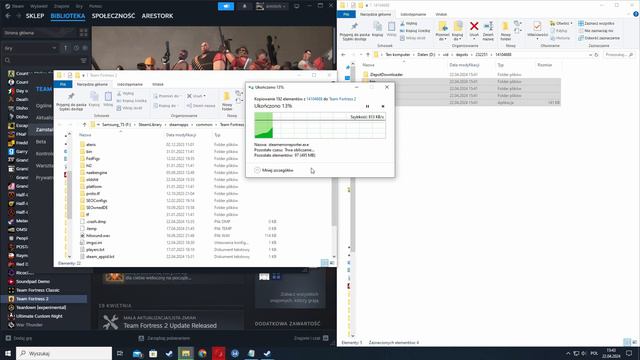This screenshot has height=360, width=640.
Task: Select the imgui.ini file
Action: [x=94, y=242]
